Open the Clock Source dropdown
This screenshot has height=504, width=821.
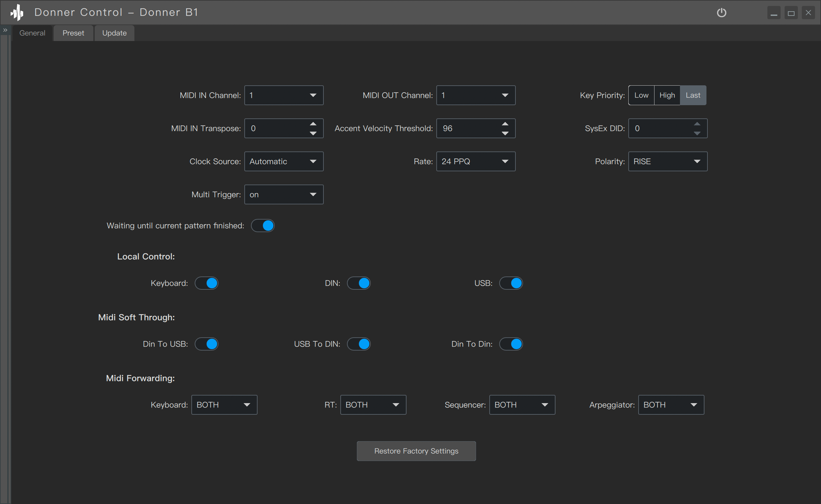click(284, 162)
